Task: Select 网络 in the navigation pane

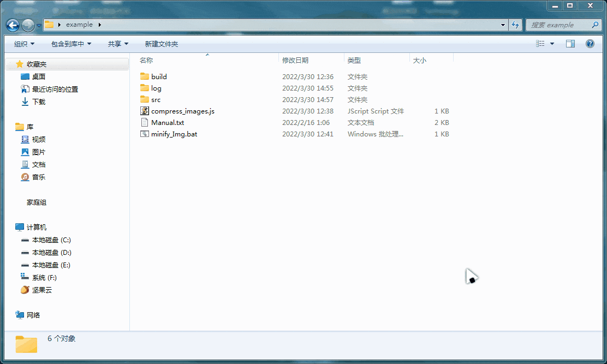Action: click(33, 315)
